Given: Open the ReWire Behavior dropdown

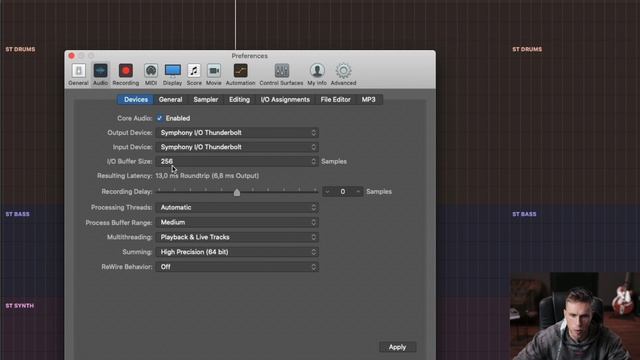Looking at the screenshot, I should (x=237, y=267).
